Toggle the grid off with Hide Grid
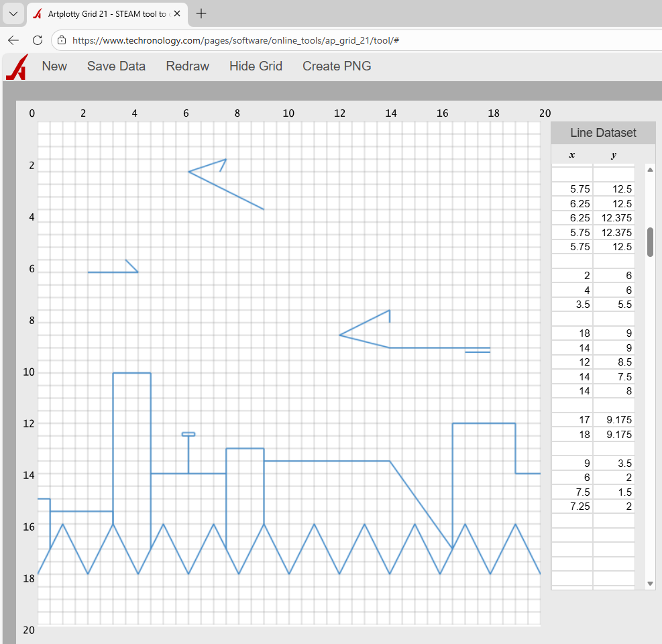This screenshot has width=662, height=644. [x=256, y=66]
